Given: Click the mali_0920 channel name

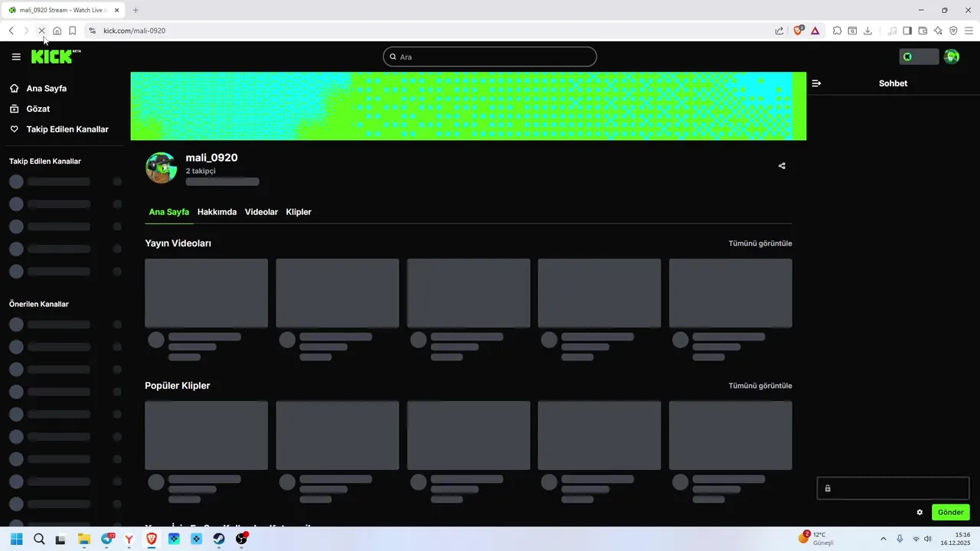Looking at the screenshot, I should click(211, 158).
